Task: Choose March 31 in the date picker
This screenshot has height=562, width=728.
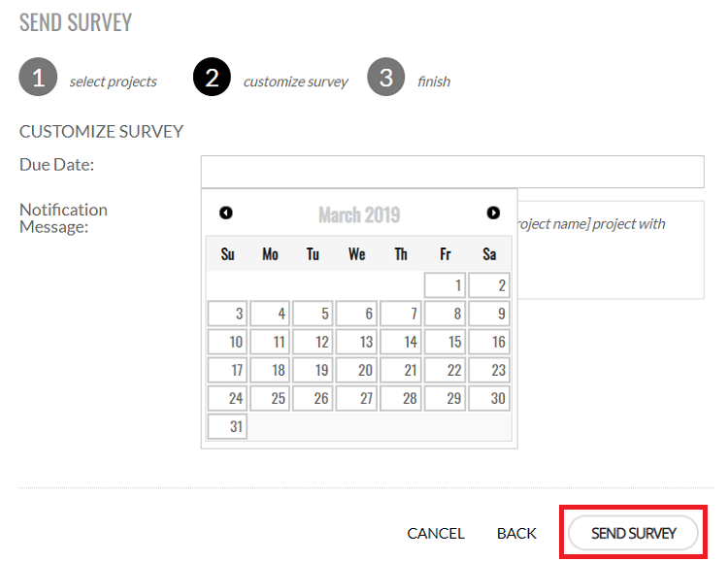Action: 227,426
